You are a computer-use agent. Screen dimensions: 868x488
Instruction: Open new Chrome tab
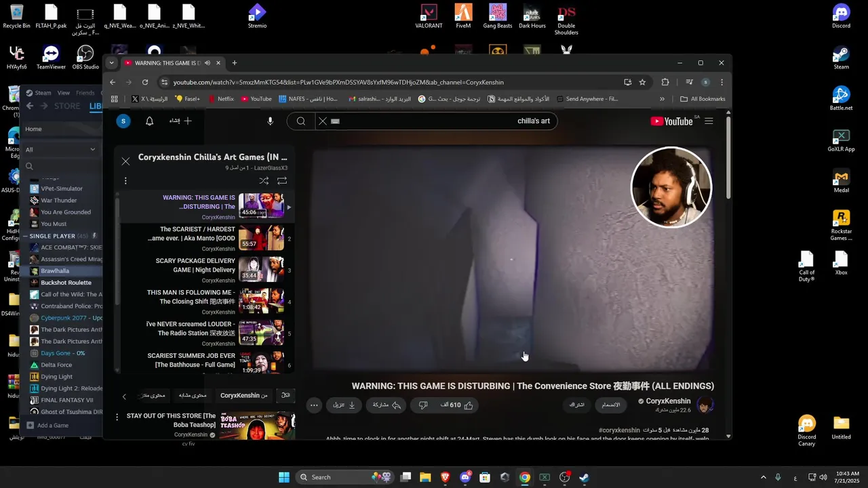[x=235, y=63]
